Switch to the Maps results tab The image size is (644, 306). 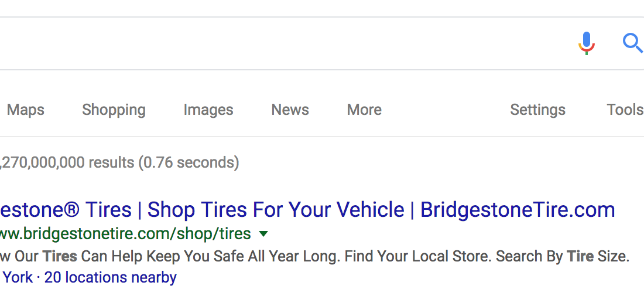pyautogui.click(x=25, y=110)
